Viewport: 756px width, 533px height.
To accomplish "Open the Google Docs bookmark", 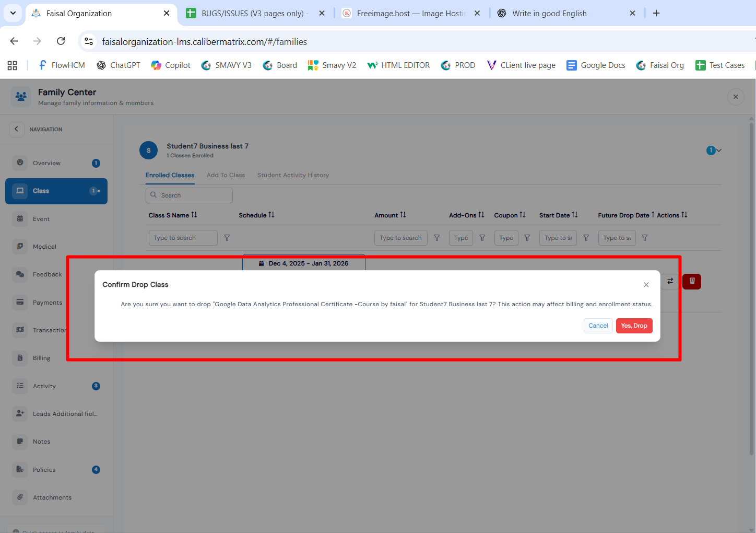I will pos(596,65).
